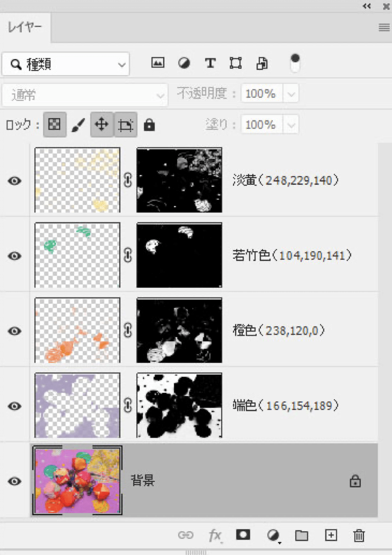Expand the 塗り fill dropdown arrow

(x=291, y=125)
